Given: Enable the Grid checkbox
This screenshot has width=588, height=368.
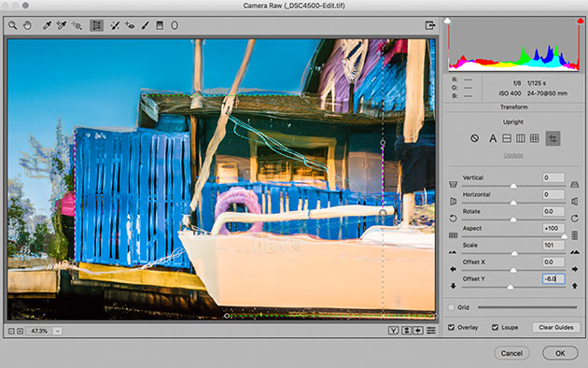Looking at the screenshot, I should 451,307.
